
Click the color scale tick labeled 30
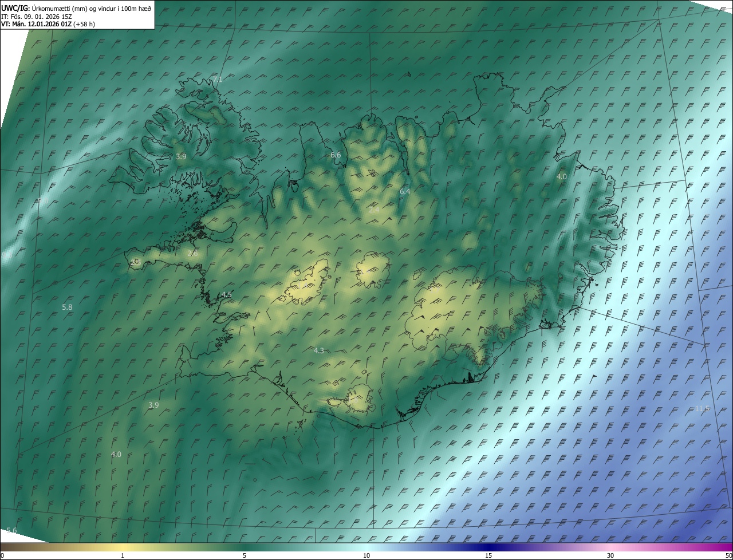[x=610, y=555]
